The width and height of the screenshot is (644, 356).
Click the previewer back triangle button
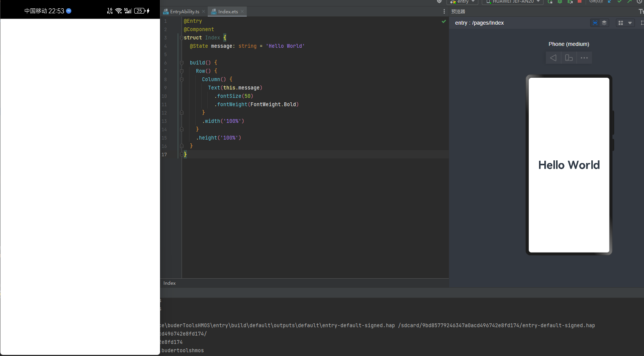tap(553, 58)
